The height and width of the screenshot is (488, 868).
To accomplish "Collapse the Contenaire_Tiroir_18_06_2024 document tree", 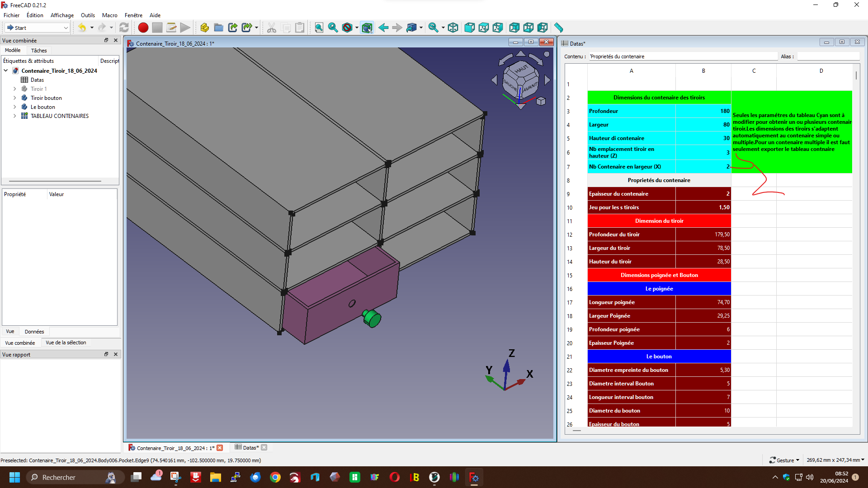I will [x=6, y=71].
